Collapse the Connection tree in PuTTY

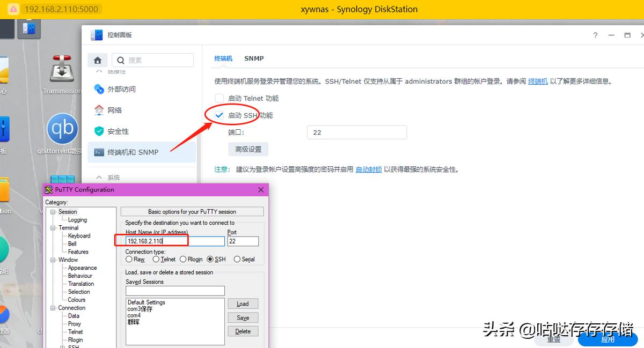coord(52,307)
